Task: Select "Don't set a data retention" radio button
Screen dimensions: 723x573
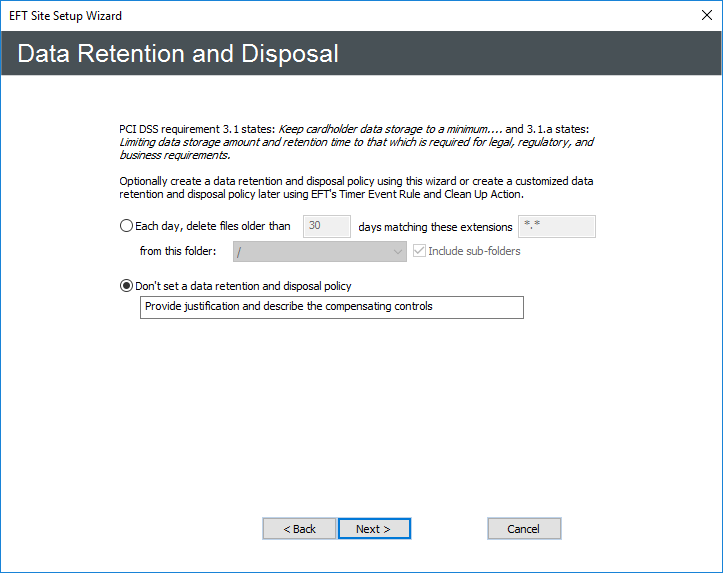Action: (126, 286)
